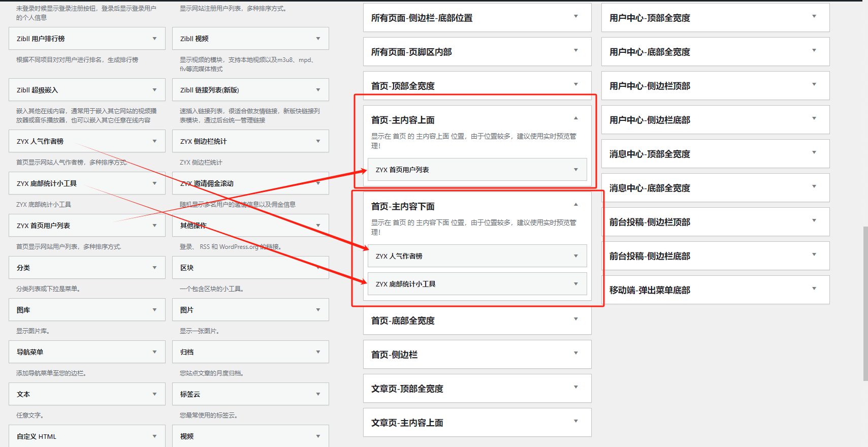The width and height of the screenshot is (868, 447).
Task: Expand 用户中心-底部全宽度 widget area
Action: pyautogui.click(x=814, y=51)
